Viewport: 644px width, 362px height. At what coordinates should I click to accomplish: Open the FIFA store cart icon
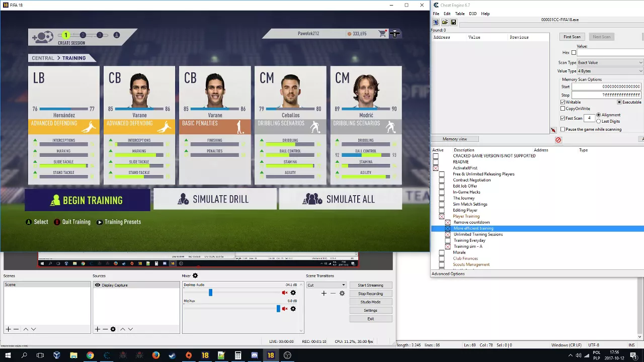click(382, 34)
